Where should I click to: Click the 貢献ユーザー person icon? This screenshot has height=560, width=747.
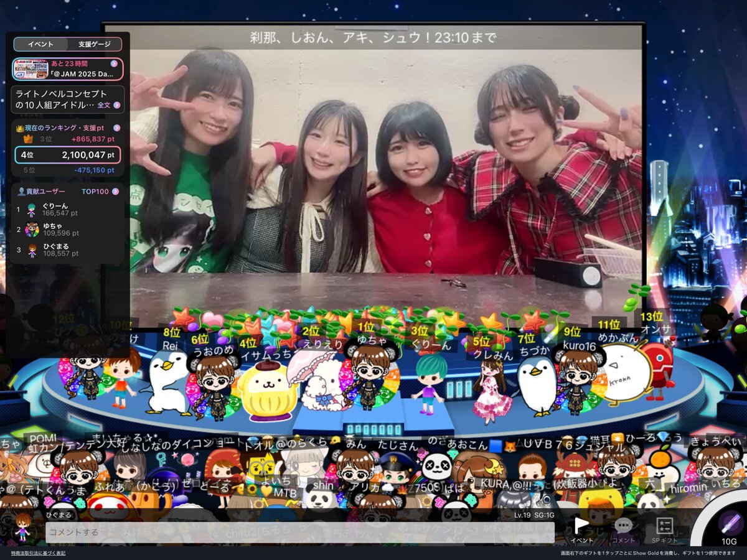tap(21, 192)
